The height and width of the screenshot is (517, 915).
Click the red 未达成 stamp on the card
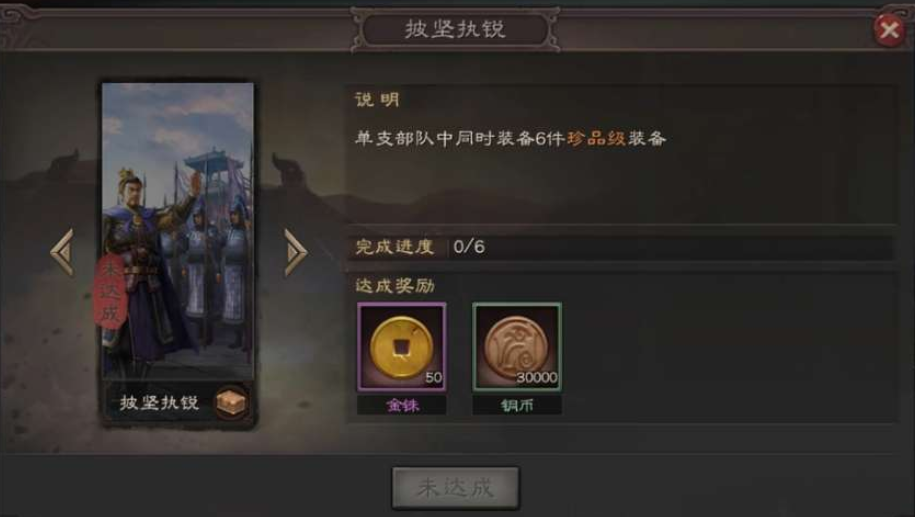click(x=110, y=292)
